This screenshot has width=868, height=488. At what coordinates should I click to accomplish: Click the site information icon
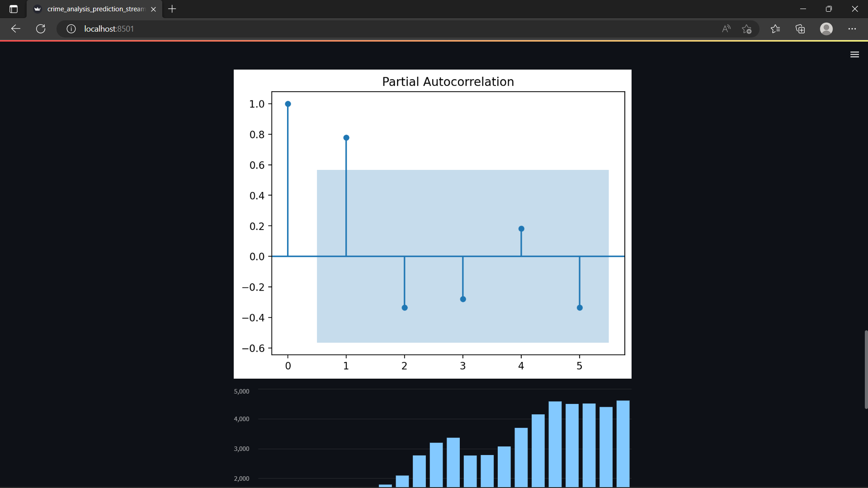71,28
